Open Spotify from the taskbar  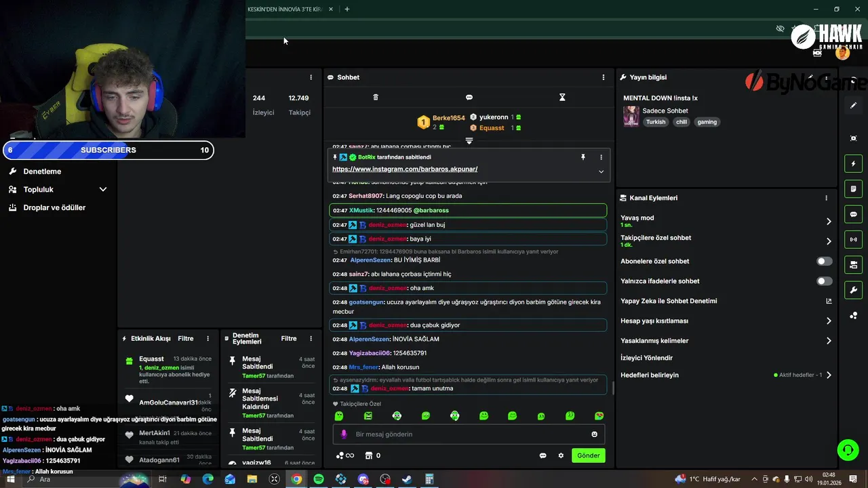(x=319, y=479)
